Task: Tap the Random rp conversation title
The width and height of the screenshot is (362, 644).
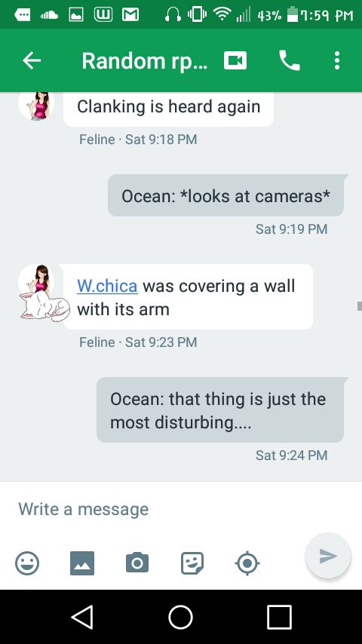Action: pos(145,61)
